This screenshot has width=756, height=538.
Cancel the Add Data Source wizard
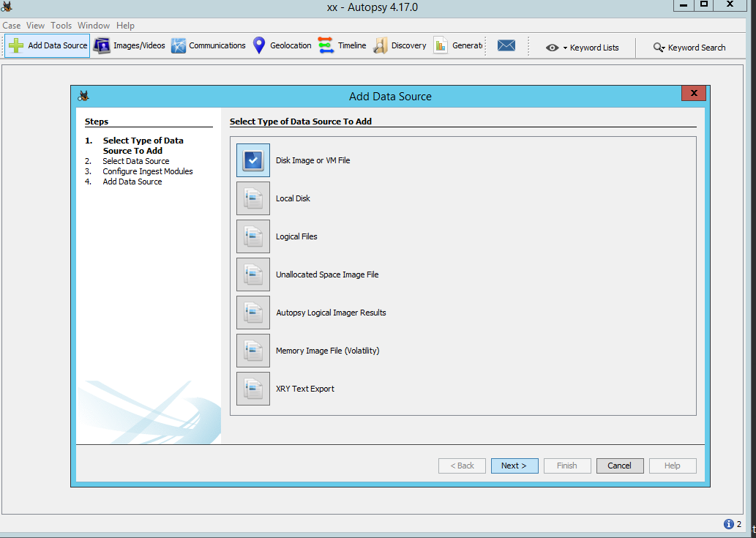pyautogui.click(x=619, y=466)
